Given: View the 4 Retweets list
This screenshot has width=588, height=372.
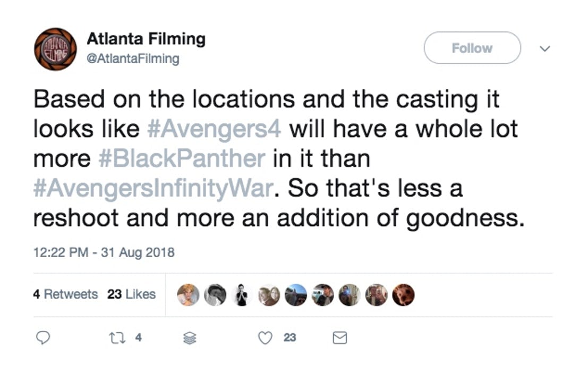Looking at the screenshot, I should 65,294.
